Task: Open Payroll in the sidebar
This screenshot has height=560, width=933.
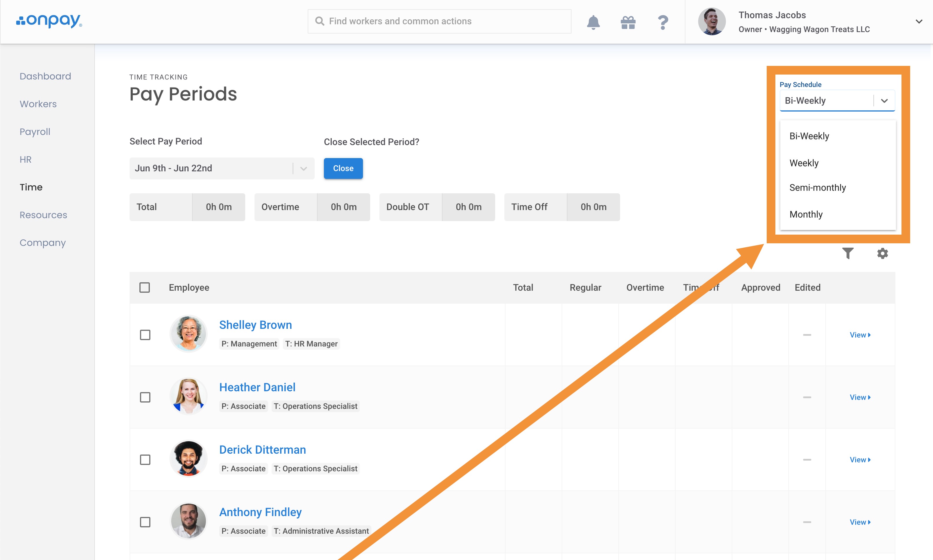Action: tap(35, 132)
